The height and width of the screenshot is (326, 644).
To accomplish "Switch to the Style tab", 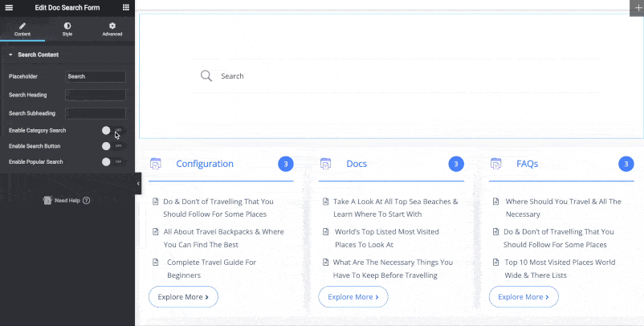I will pyautogui.click(x=67, y=30).
